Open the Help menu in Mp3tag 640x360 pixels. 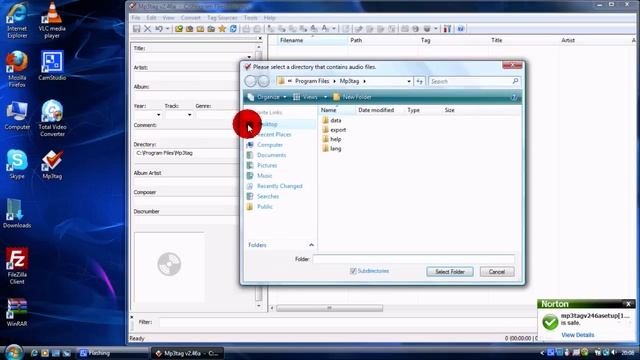269,18
